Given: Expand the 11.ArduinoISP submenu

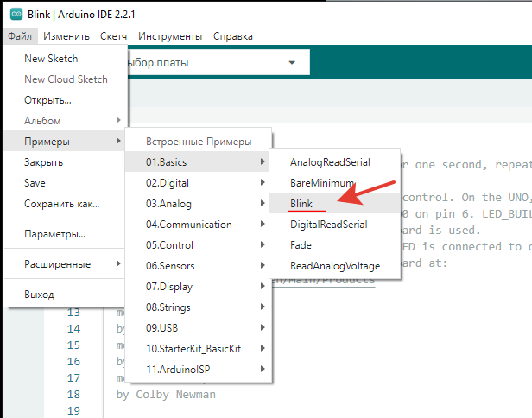Looking at the screenshot, I should pos(199,369).
